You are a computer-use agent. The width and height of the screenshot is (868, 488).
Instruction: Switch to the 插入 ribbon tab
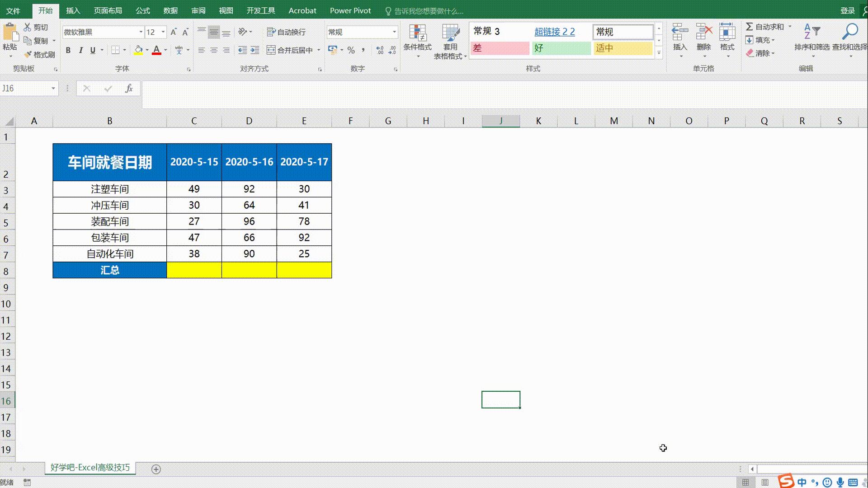pyautogui.click(x=73, y=10)
